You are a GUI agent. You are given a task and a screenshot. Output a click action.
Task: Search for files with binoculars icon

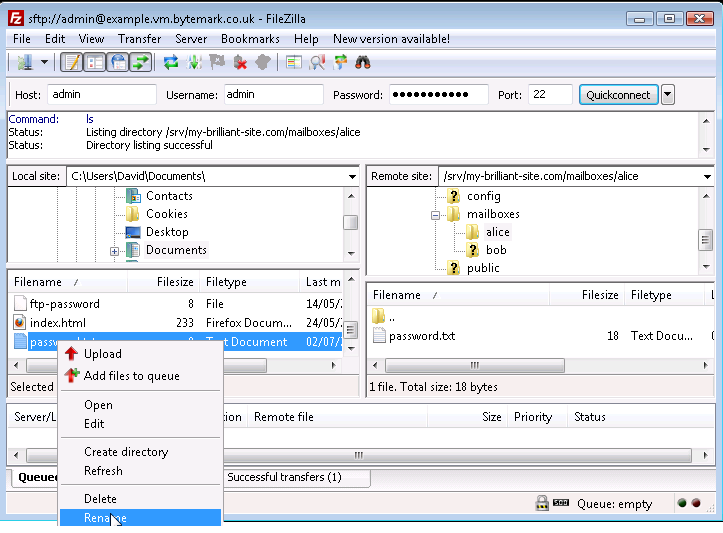363,62
